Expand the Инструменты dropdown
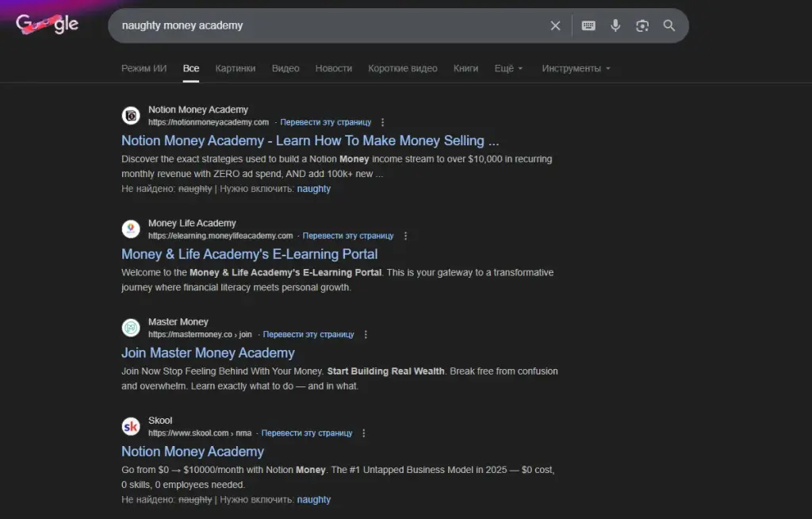Image resolution: width=812 pixels, height=519 pixels. (x=576, y=68)
